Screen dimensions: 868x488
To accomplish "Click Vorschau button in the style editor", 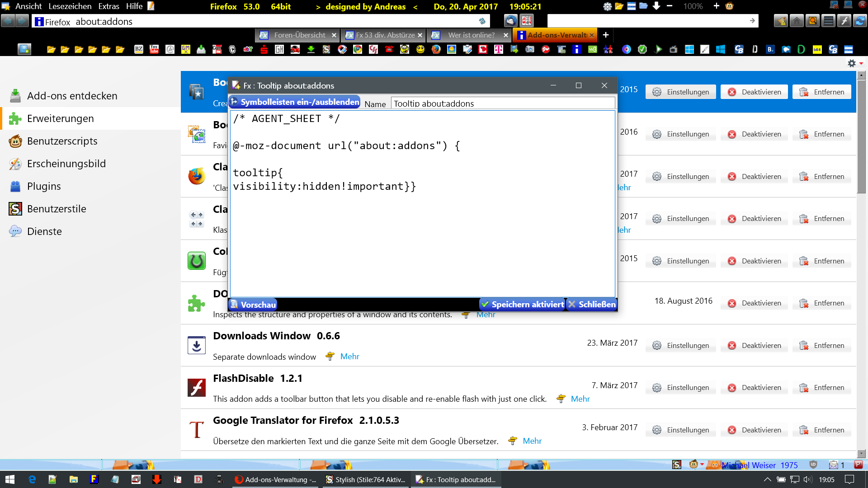I will [253, 305].
